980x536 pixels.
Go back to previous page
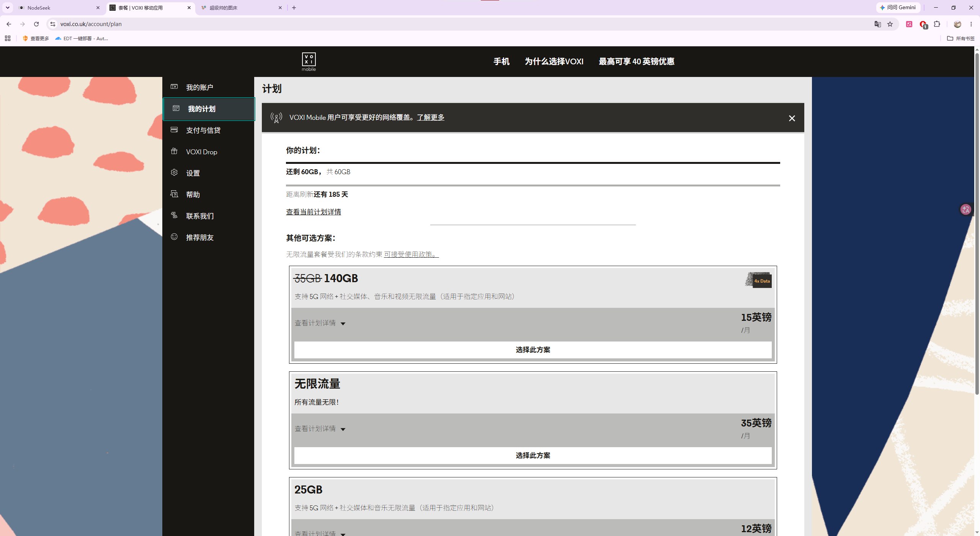click(9, 24)
